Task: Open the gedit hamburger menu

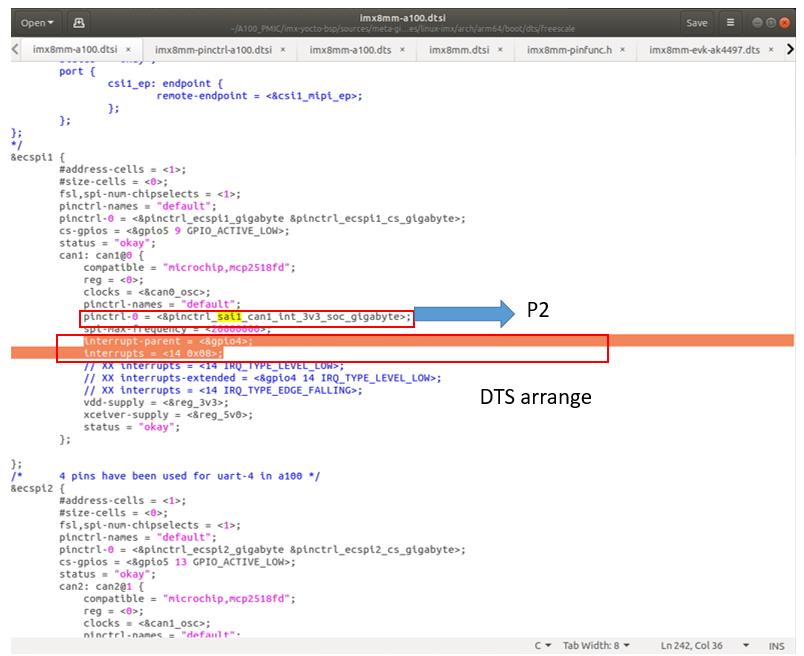Action: click(730, 23)
